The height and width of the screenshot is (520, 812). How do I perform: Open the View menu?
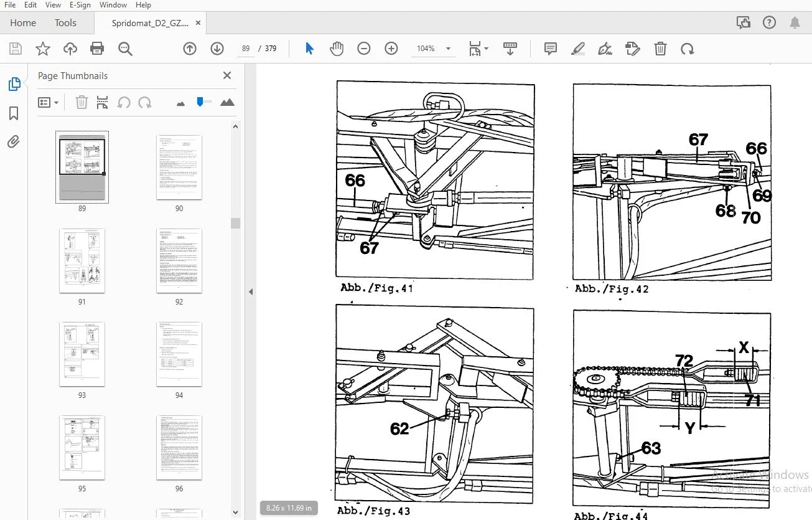tap(54, 5)
